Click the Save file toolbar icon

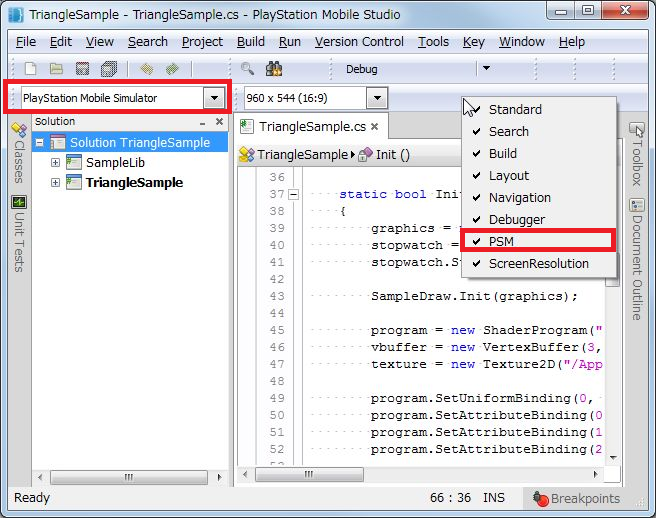83,69
